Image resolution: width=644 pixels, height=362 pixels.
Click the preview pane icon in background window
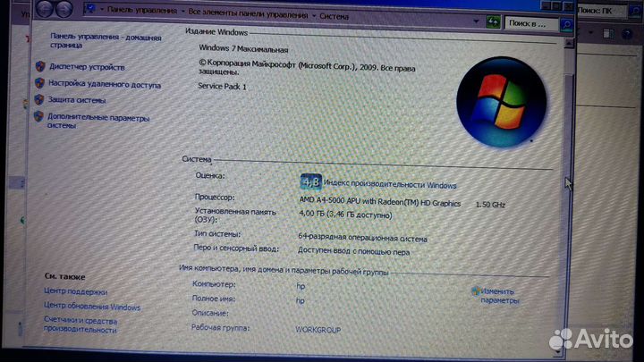[608, 34]
